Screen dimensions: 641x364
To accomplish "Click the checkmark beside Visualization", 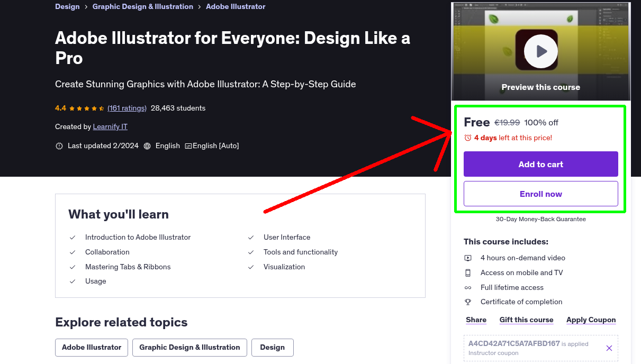I will (251, 267).
